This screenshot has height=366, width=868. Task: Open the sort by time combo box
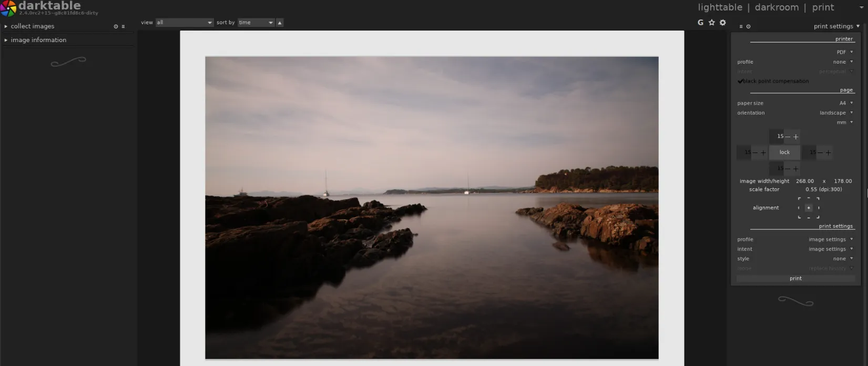click(x=256, y=23)
